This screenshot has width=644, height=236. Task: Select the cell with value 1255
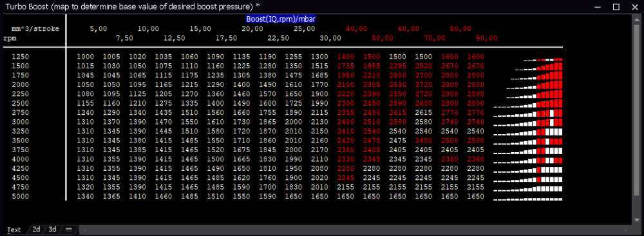(293, 57)
